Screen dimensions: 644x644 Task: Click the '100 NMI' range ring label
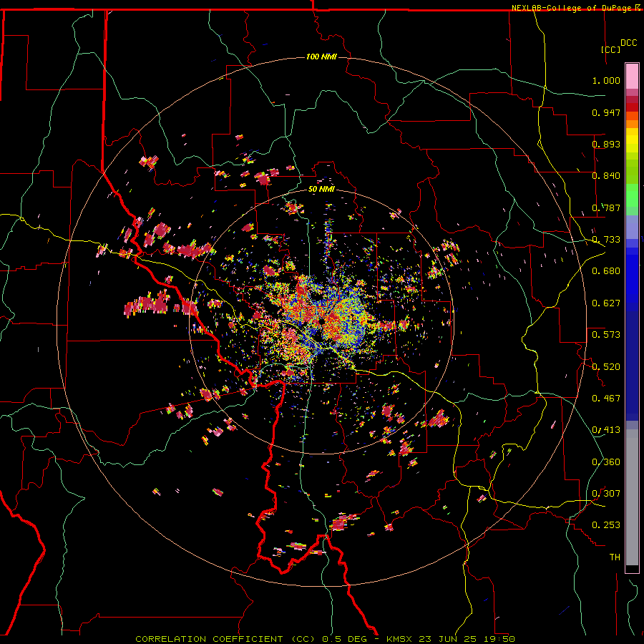coord(321,57)
